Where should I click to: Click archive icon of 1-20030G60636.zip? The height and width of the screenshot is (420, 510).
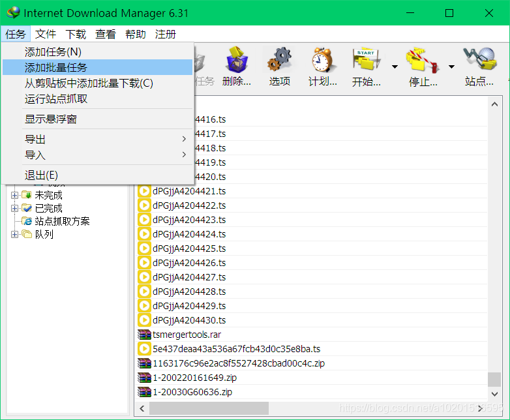144,392
